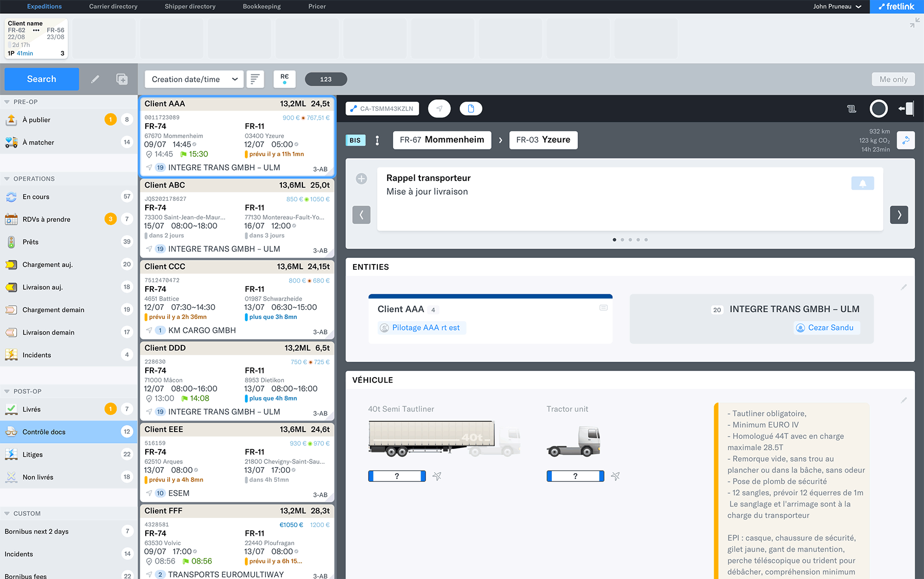Open the John Pruneau user menu
This screenshot has width=924, height=579.
click(x=837, y=7)
